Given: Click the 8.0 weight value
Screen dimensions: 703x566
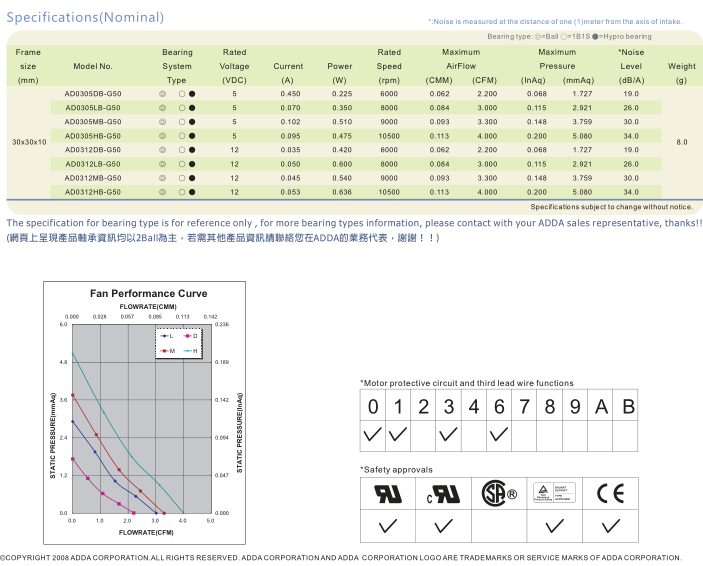Looking at the screenshot, I should coord(681,142).
